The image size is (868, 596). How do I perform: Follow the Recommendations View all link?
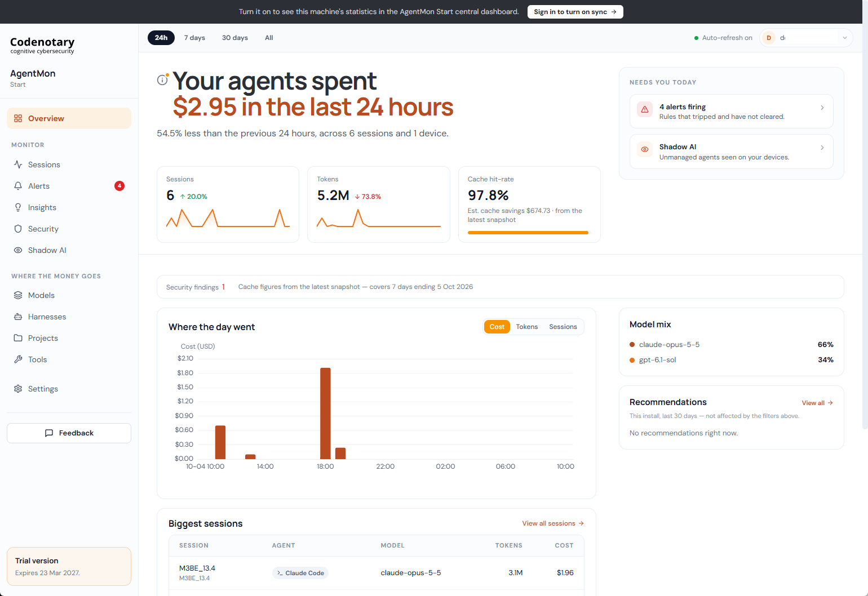817,403
